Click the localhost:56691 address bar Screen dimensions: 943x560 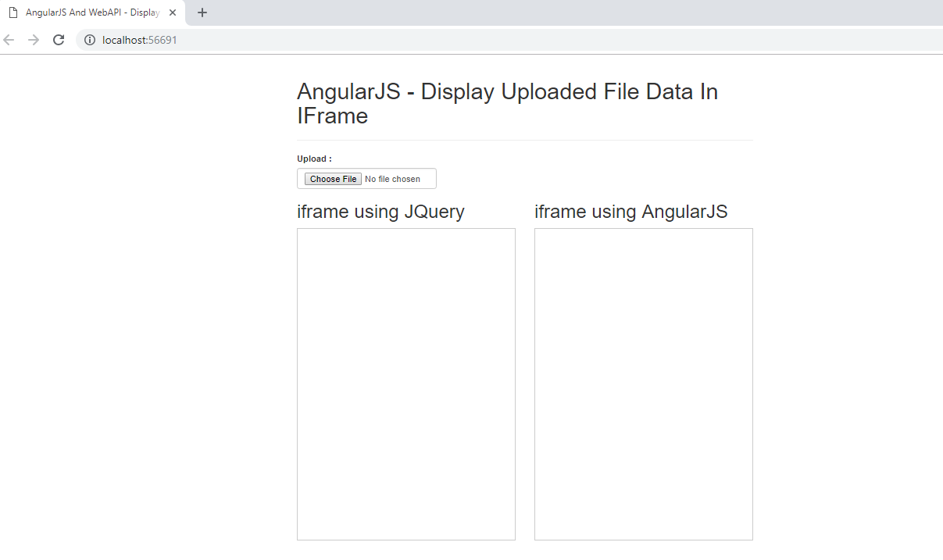(x=508, y=40)
